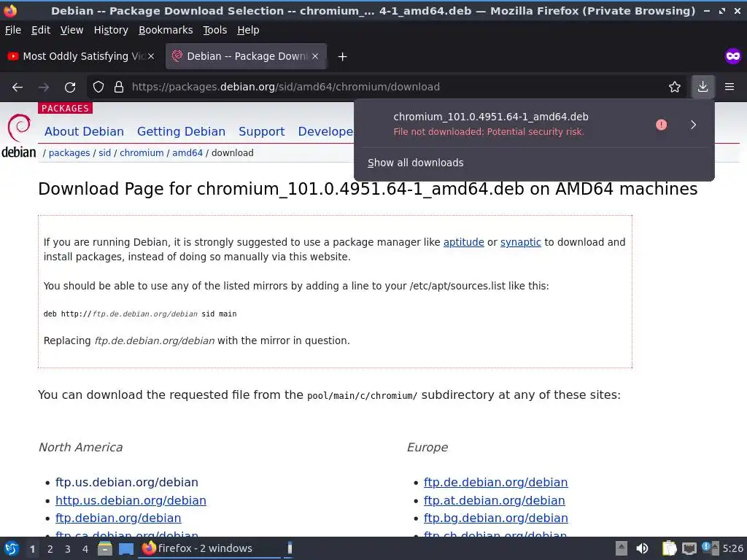Click Show all downloads
The width and height of the screenshot is (747, 560).
click(415, 163)
